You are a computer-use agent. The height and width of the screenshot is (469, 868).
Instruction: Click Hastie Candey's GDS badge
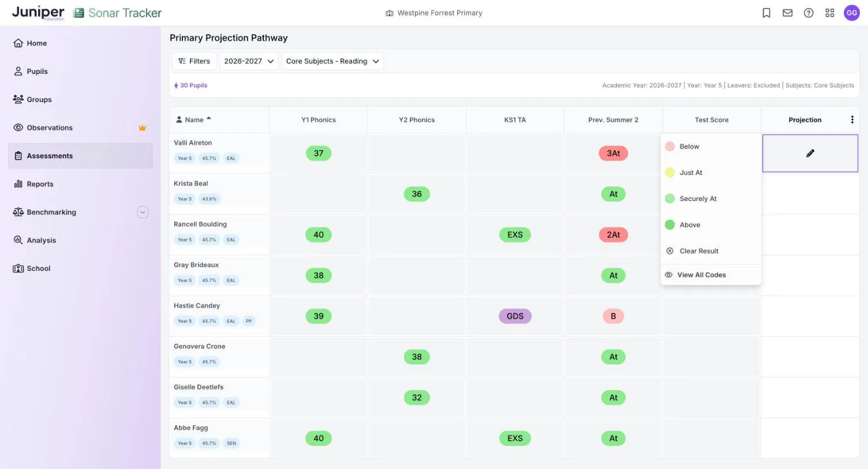(x=515, y=317)
